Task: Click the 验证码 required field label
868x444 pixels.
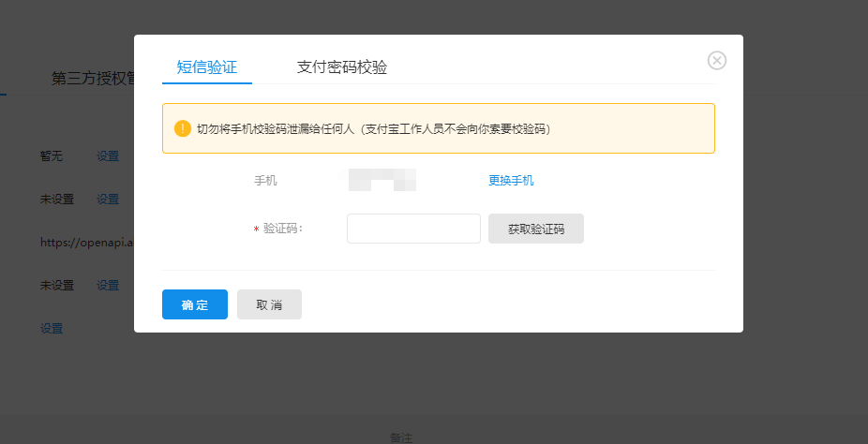Action: click(282, 229)
